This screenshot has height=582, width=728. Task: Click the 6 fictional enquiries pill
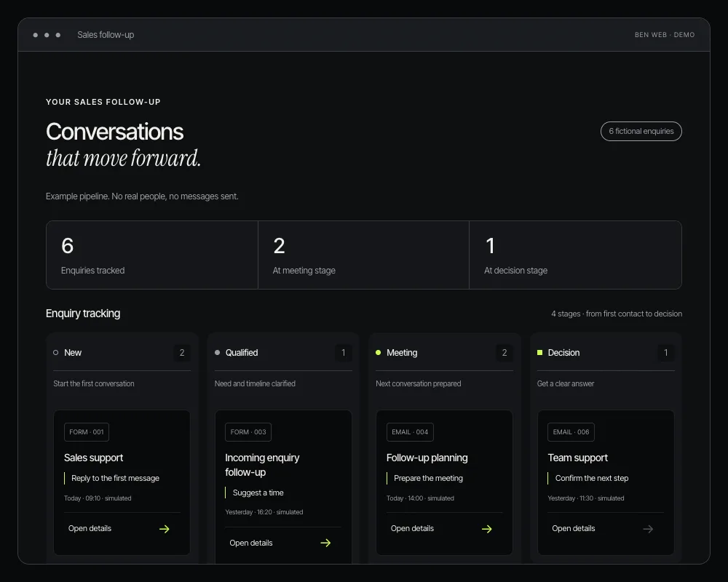point(641,132)
